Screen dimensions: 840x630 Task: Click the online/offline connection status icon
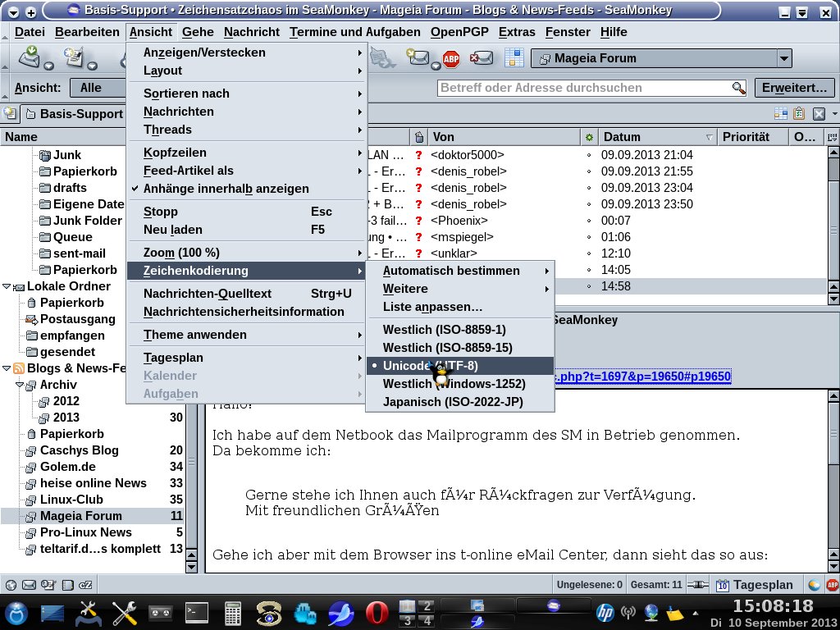point(698,585)
